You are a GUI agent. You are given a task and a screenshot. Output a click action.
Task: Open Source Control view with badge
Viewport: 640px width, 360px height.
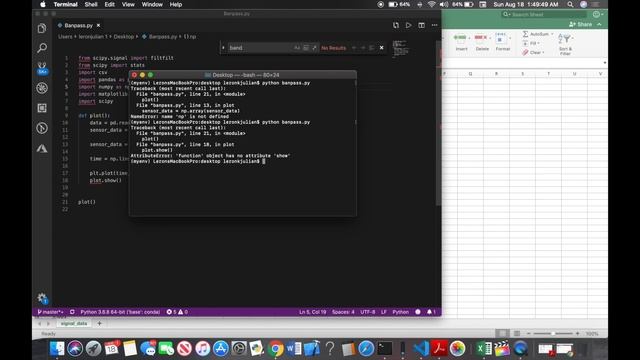point(42,68)
